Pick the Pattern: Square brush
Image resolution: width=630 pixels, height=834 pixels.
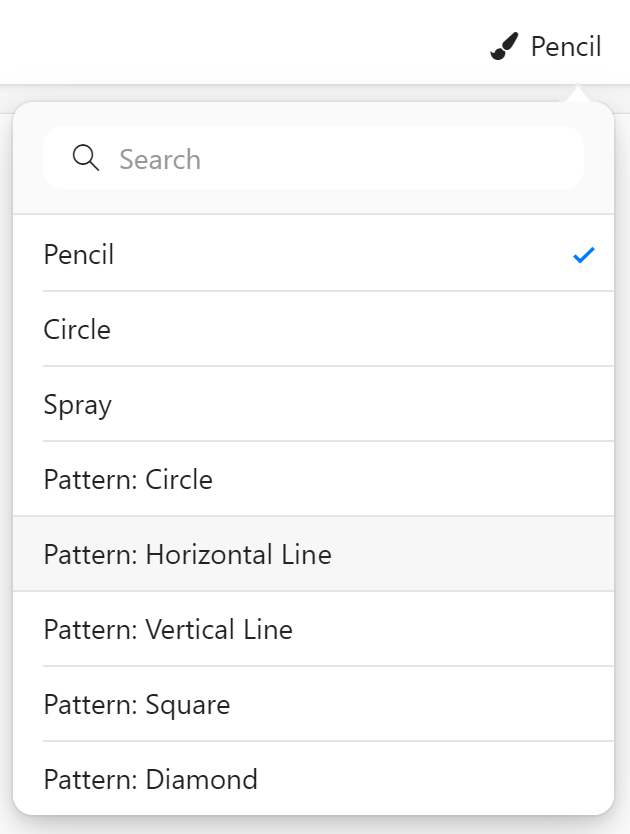(313, 704)
